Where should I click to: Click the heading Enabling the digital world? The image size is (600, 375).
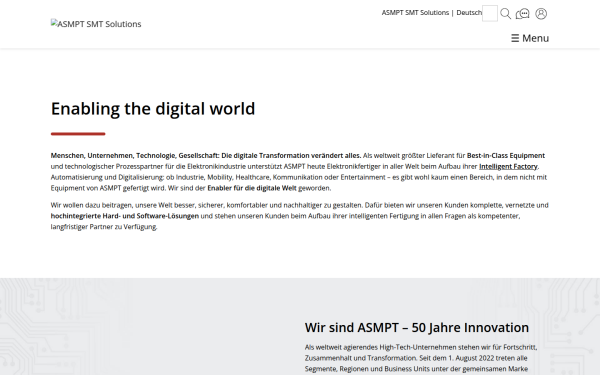[153, 109]
